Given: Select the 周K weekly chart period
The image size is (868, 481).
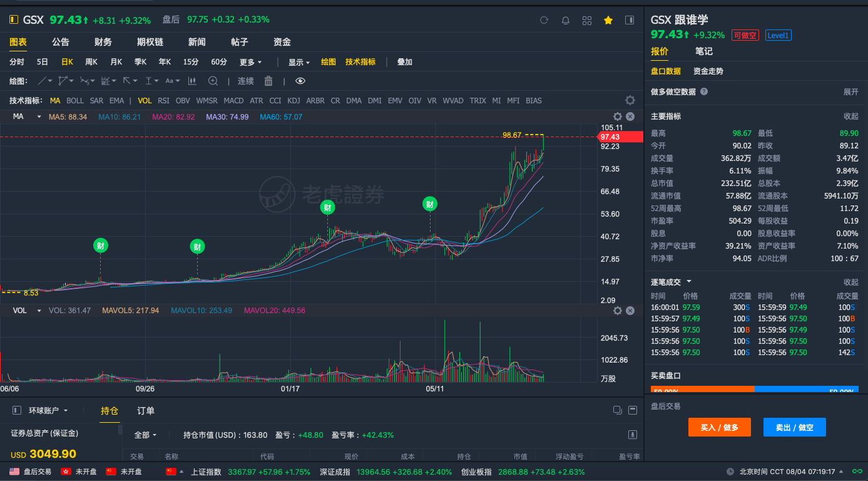Looking at the screenshot, I should (x=91, y=62).
